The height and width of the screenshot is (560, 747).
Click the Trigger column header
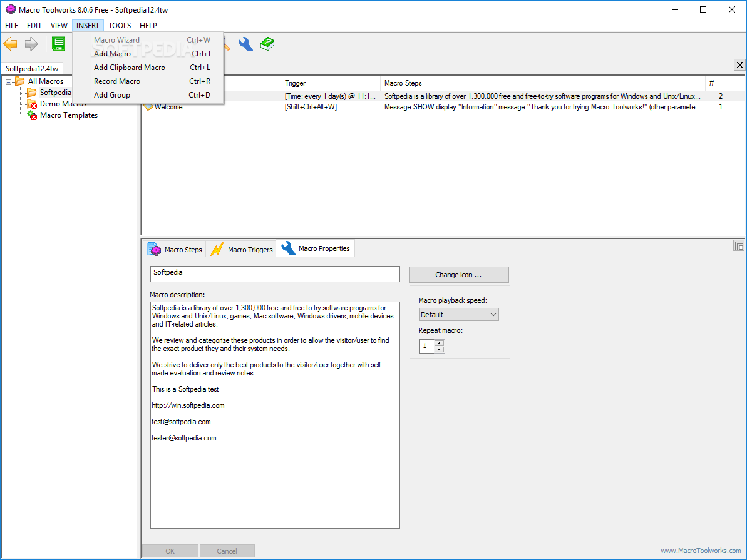331,83
